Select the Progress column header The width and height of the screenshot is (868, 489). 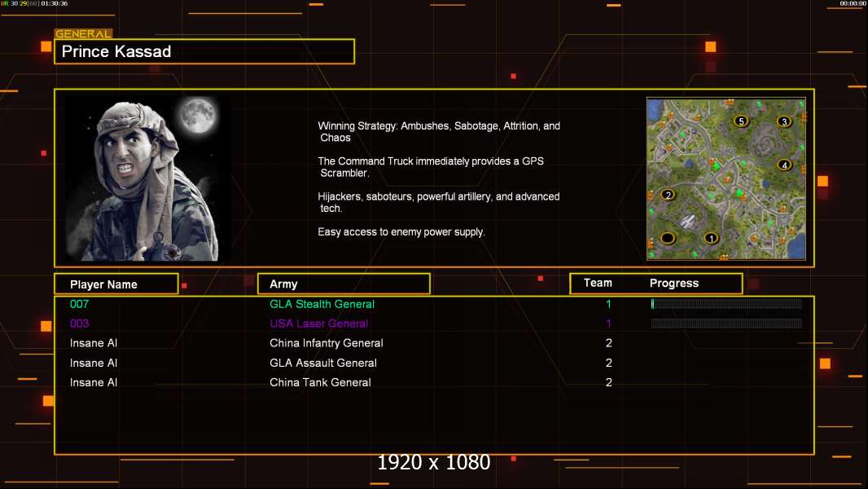(673, 283)
